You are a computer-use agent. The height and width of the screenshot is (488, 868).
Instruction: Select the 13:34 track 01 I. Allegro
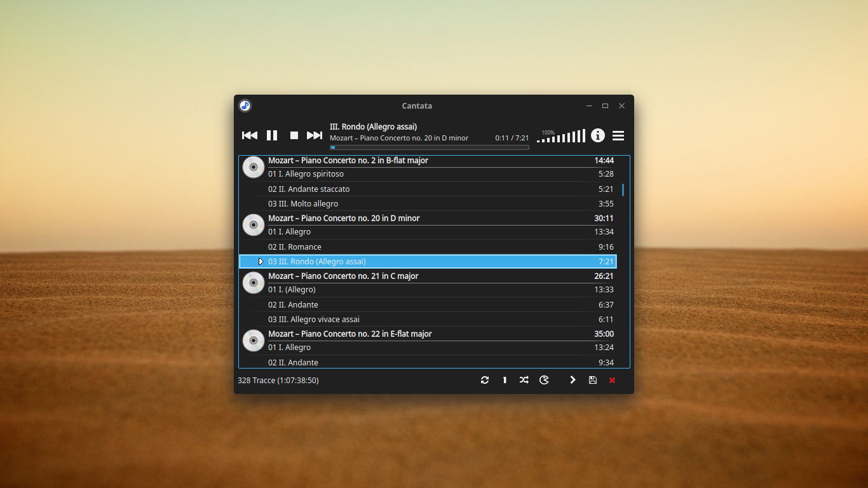click(428, 232)
